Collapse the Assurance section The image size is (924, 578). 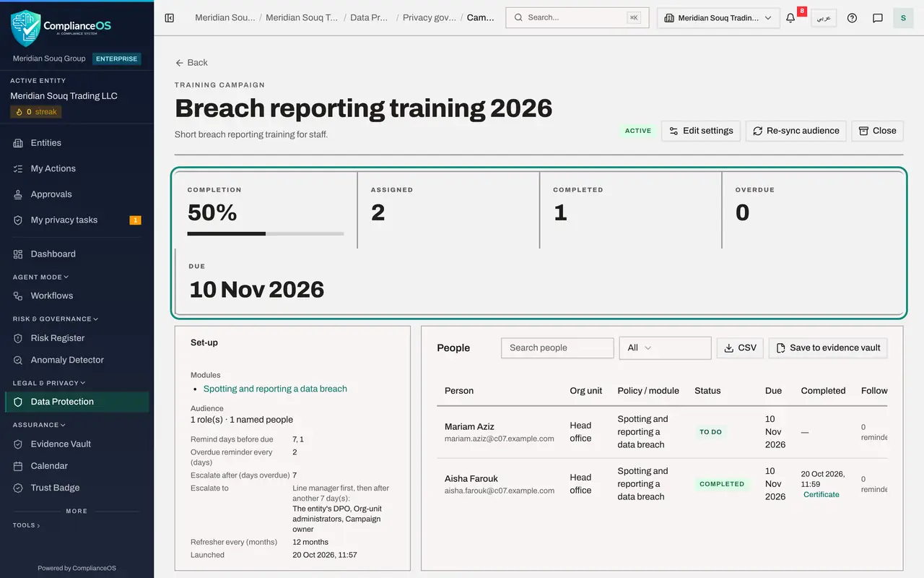[x=39, y=425]
